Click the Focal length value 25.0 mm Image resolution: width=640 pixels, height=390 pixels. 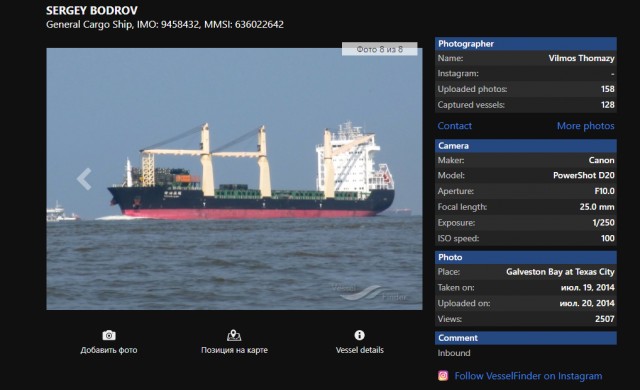pos(597,207)
